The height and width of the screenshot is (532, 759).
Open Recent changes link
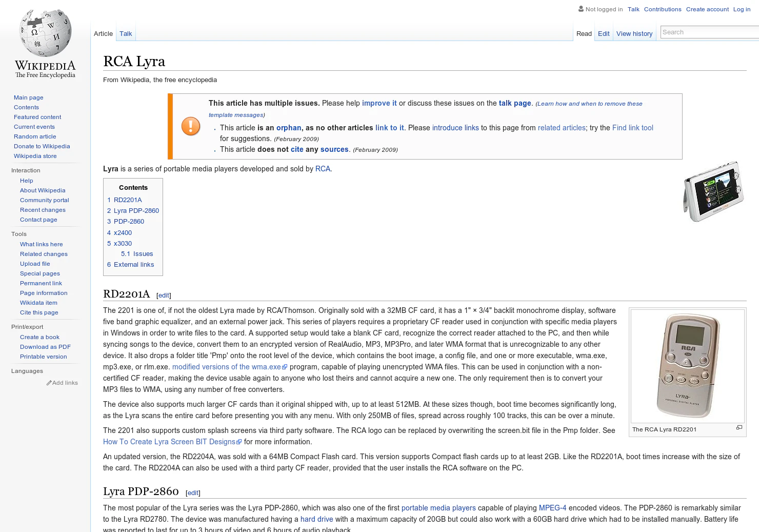43,210
